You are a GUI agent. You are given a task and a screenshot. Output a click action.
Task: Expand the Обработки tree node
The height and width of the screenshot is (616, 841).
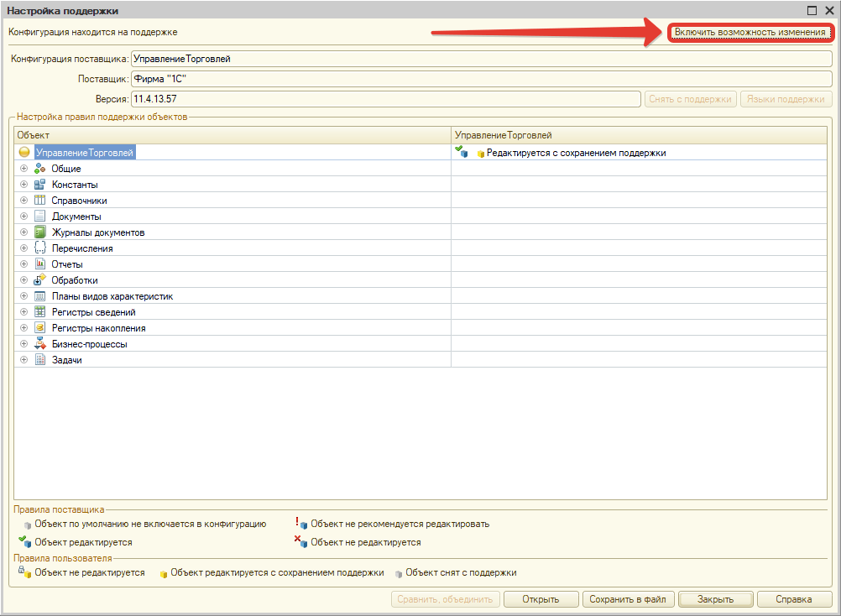24,280
